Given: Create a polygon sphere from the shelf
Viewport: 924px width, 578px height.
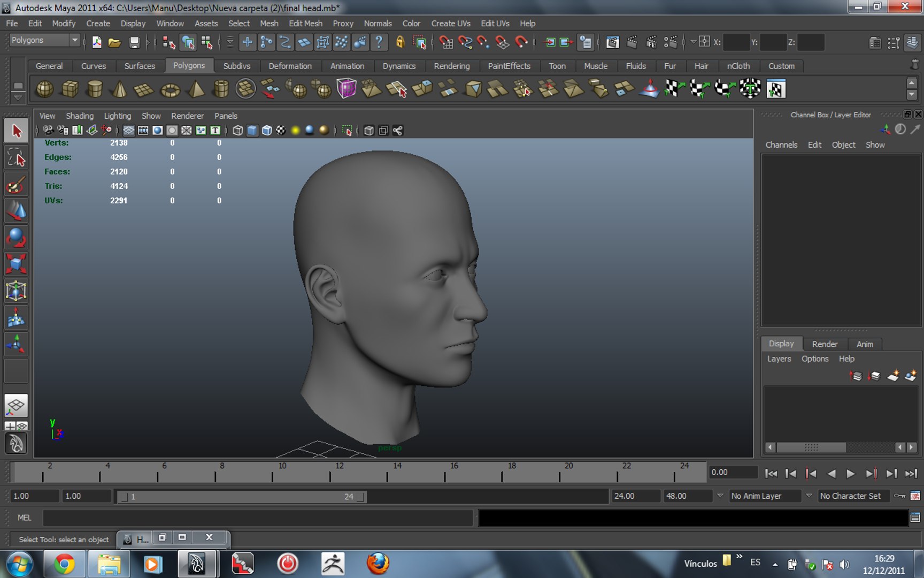Looking at the screenshot, I should pos(44,89).
